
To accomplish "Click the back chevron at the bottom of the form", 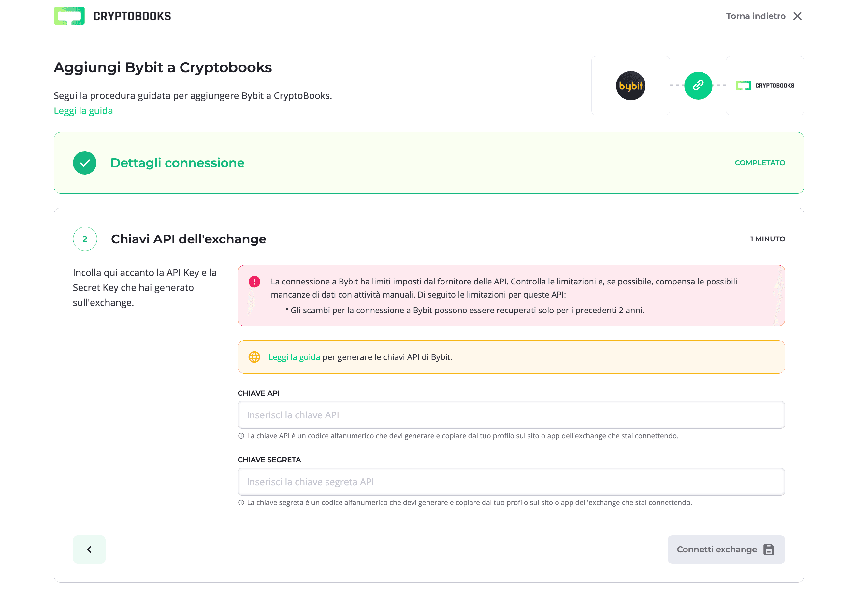I will pyautogui.click(x=89, y=549).
